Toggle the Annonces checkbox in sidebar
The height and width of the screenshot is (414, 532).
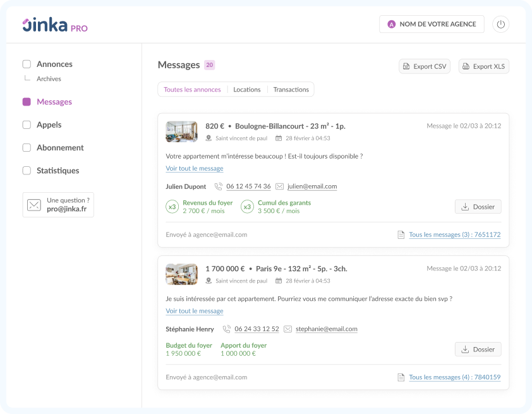(x=27, y=64)
